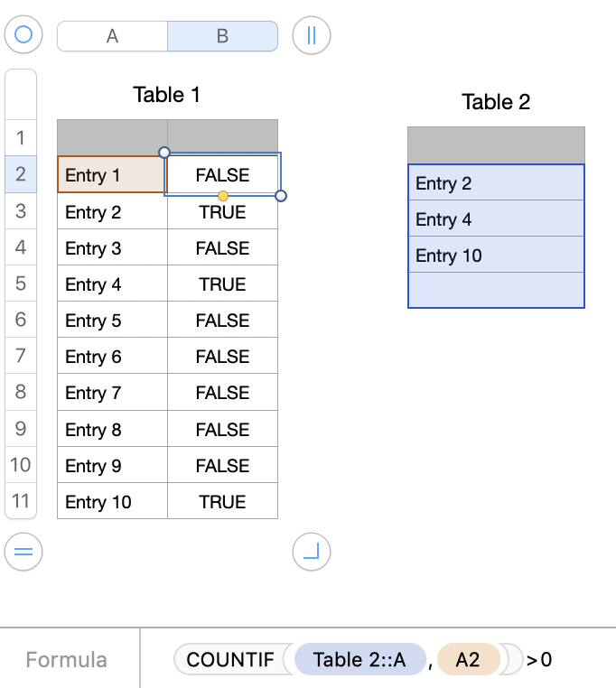Select column B header tab

coord(222,36)
